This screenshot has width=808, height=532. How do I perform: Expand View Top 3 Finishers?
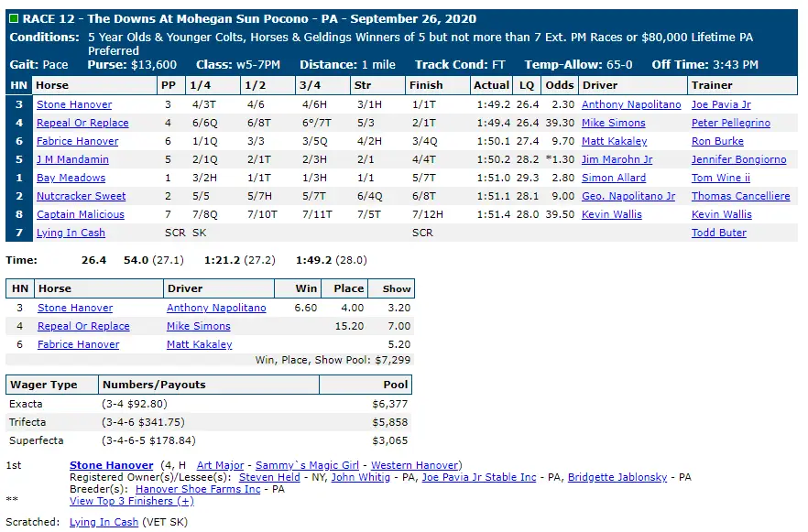pyautogui.click(x=132, y=501)
